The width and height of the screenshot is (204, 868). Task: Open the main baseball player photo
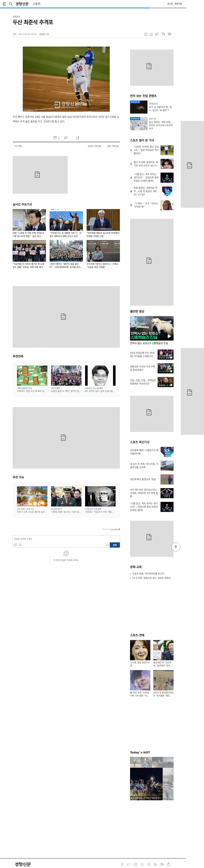tap(66, 79)
